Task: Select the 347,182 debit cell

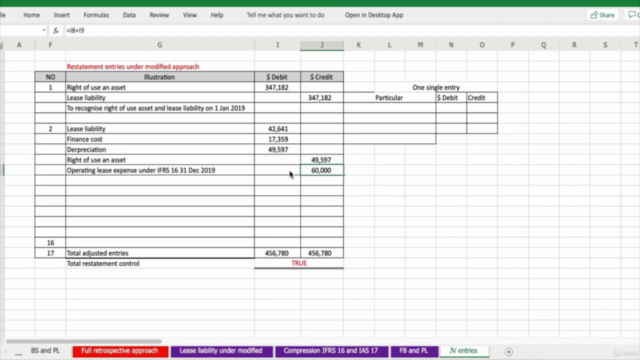Action: 278,87
